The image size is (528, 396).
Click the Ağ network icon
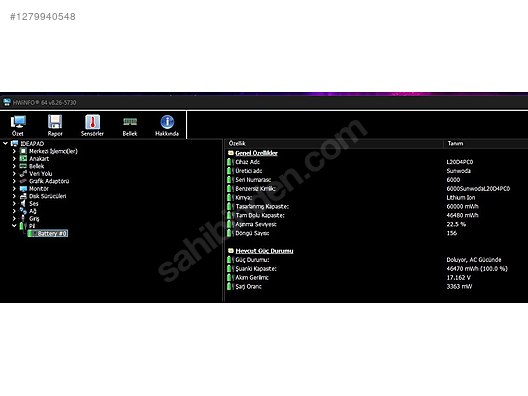[23, 211]
